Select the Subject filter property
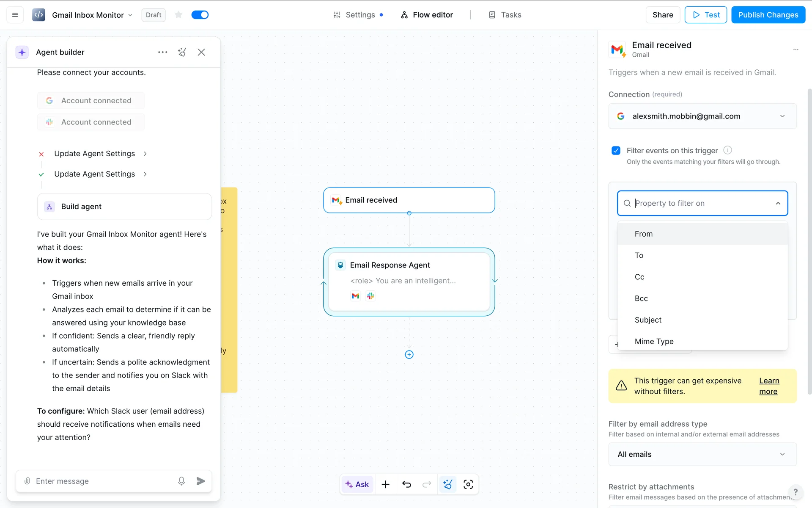This screenshot has width=812, height=508. pos(648,320)
